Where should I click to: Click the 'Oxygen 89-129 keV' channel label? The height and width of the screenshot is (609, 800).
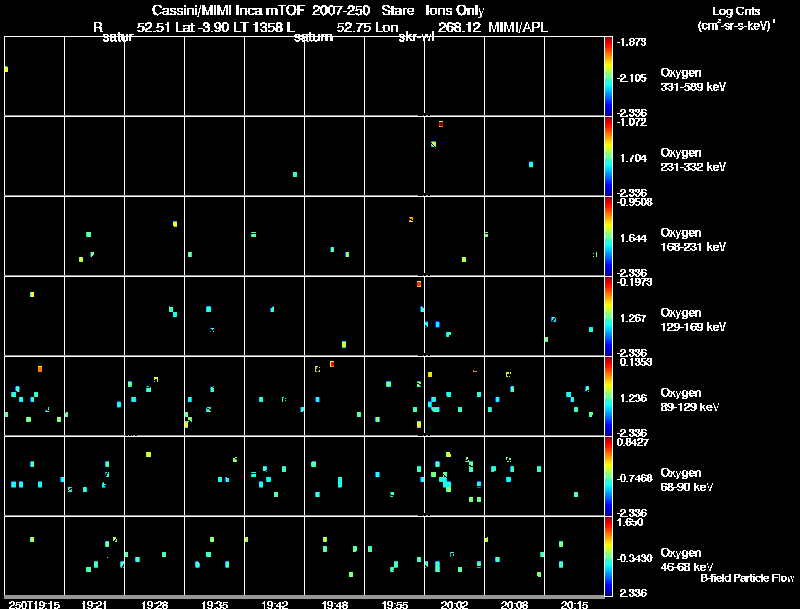pos(690,400)
